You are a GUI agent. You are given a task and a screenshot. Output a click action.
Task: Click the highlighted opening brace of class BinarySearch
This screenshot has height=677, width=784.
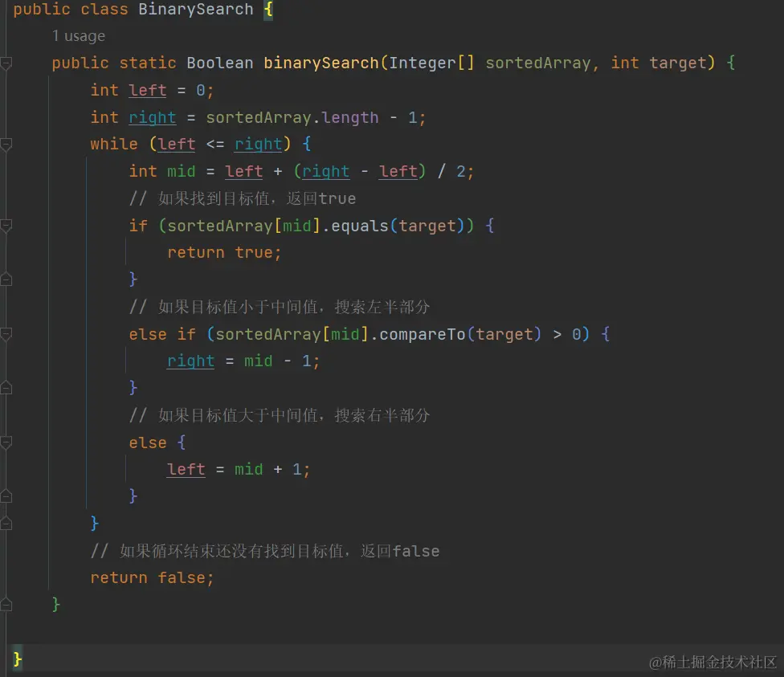(268, 9)
